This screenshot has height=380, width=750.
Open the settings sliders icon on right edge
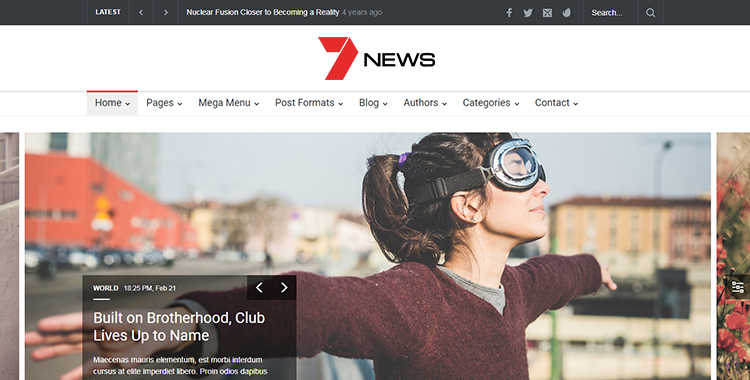tap(739, 287)
